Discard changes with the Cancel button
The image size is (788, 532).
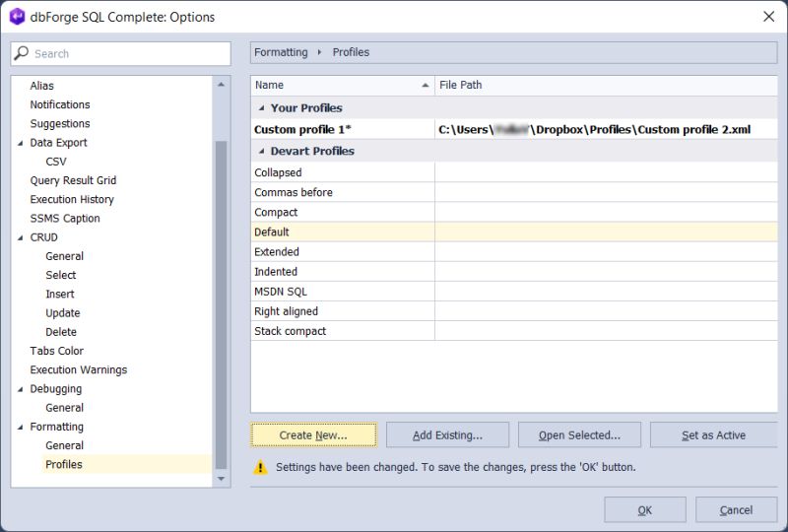click(x=736, y=510)
